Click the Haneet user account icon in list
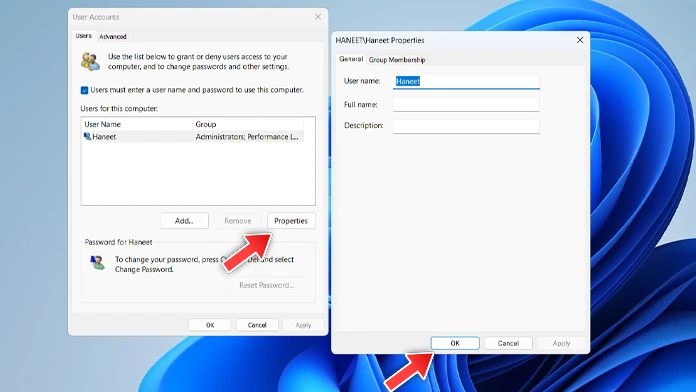 [x=87, y=136]
